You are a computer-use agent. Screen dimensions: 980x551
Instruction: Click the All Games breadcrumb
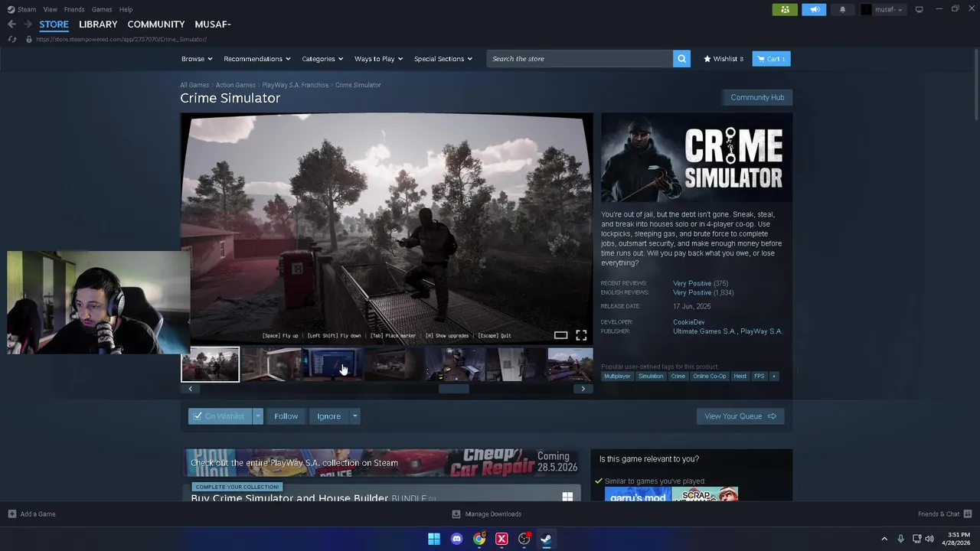194,85
